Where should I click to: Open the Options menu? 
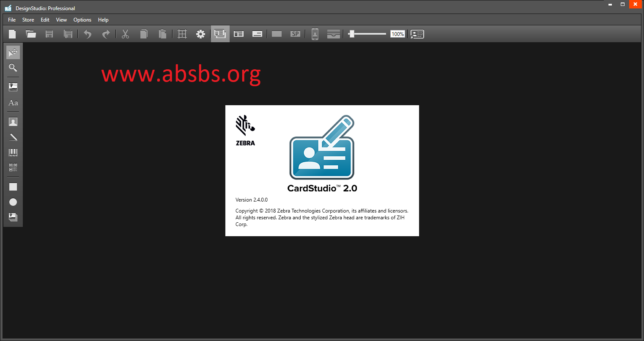[82, 19]
